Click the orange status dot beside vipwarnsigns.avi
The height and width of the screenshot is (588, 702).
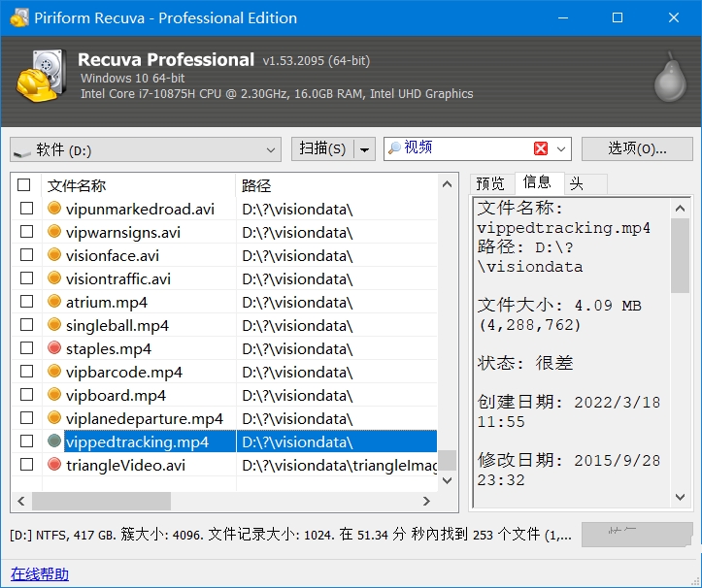click(54, 231)
